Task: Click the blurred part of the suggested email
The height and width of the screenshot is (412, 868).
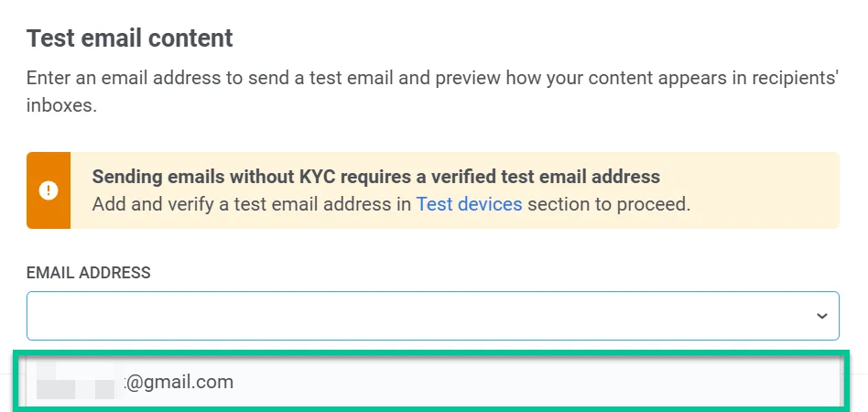Action: pos(76,382)
